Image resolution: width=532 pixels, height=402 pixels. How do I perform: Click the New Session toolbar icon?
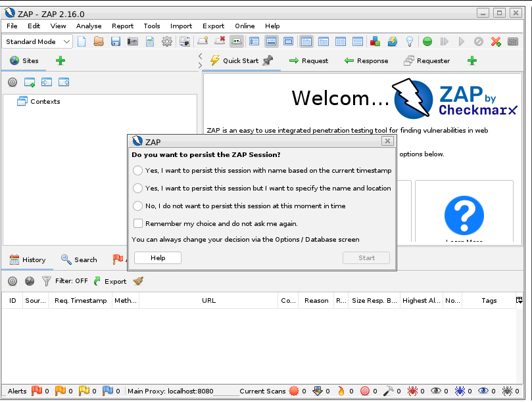(82, 41)
